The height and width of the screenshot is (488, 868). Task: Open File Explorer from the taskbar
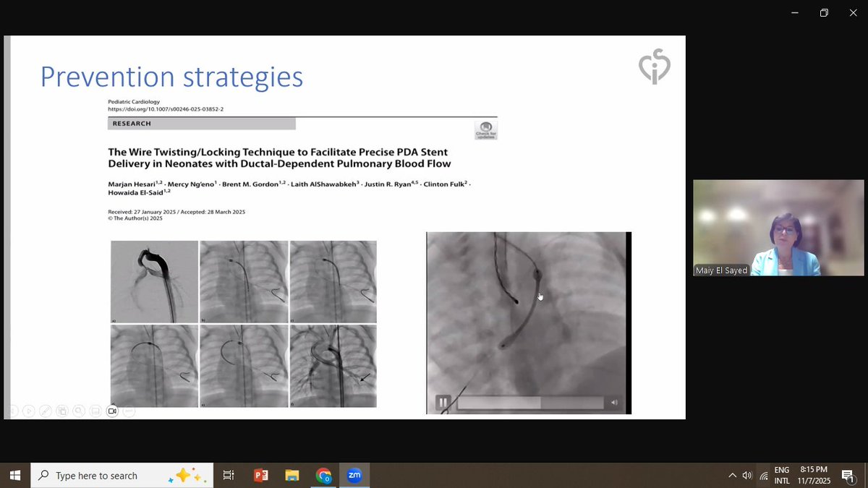tap(292, 475)
